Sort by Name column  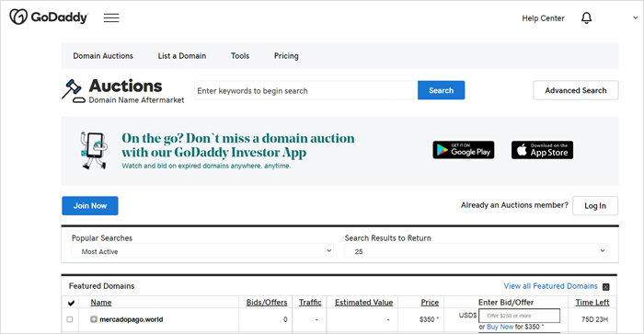tap(101, 303)
